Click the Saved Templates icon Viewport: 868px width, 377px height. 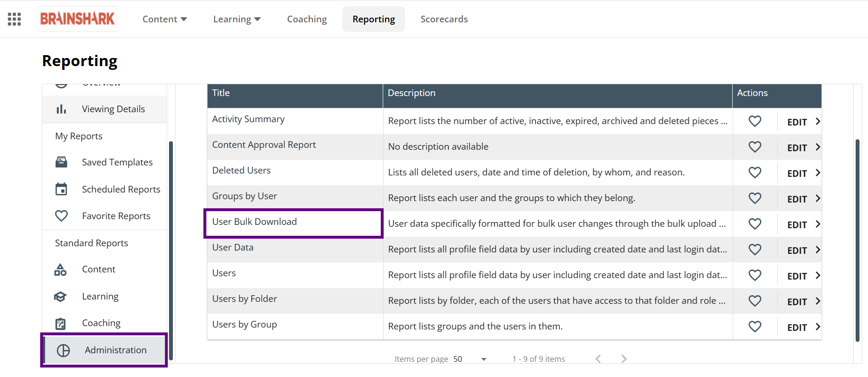61,162
